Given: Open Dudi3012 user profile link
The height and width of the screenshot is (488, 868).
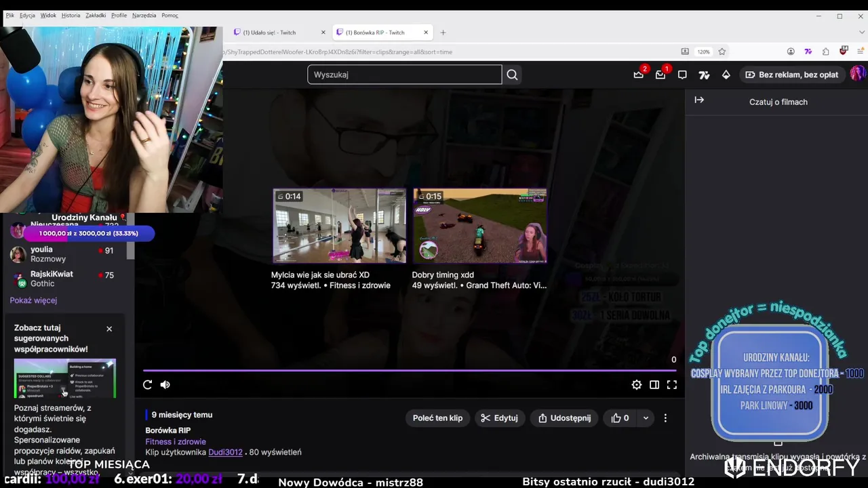Looking at the screenshot, I should coord(225,452).
